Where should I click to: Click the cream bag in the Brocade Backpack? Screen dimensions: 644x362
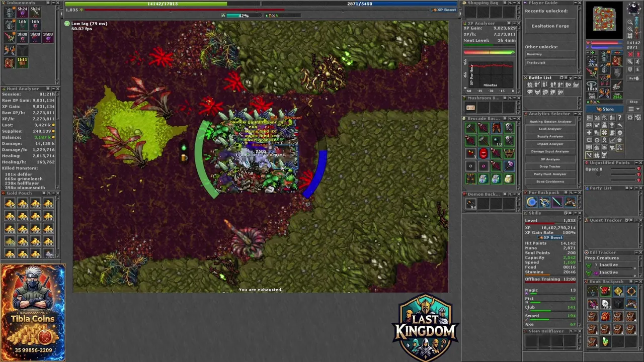pyautogui.click(x=509, y=179)
